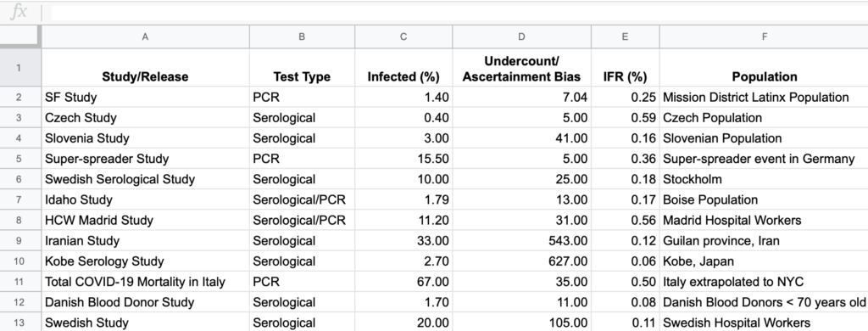Click the Kobe, Japan population cell

[x=764, y=261]
